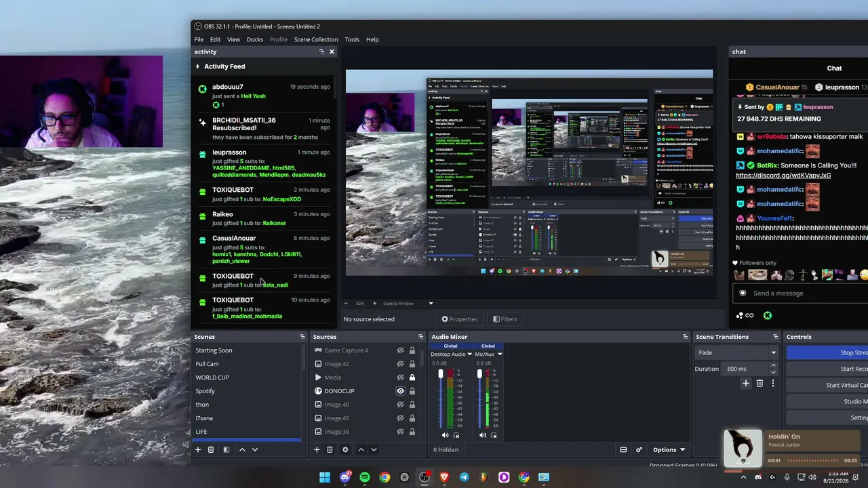Open the Windows Start menu
Image resolution: width=868 pixels, height=488 pixels.
tap(325, 477)
